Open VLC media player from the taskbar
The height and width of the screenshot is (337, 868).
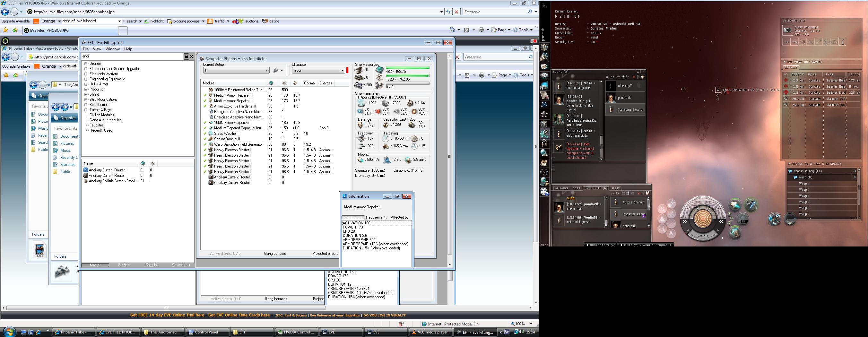point(430,332)
